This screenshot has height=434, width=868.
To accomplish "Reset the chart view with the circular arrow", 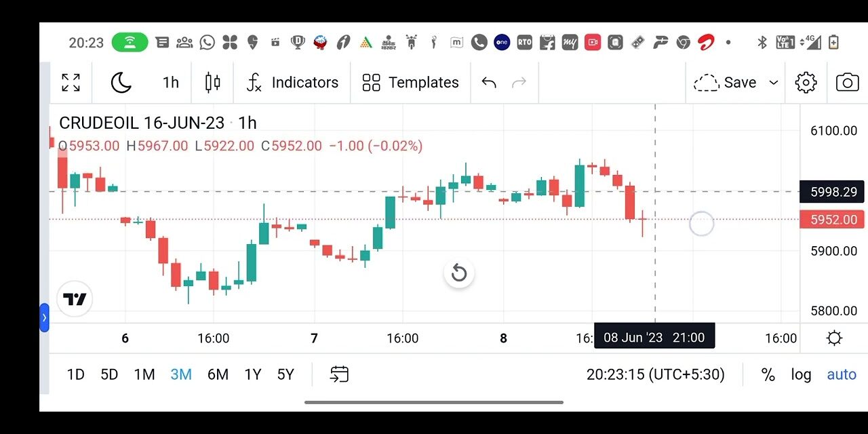I will point(459,273).
